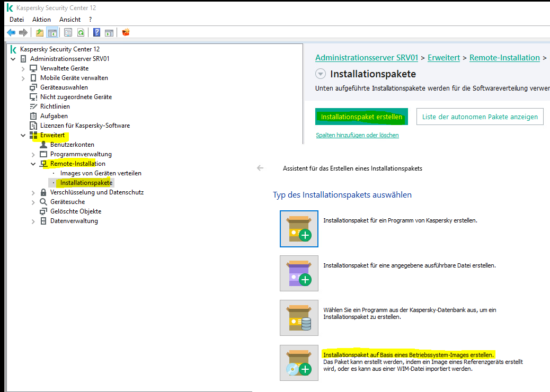
Task: Select Kaspersky database package icon
Action: (x=299, y=318)
